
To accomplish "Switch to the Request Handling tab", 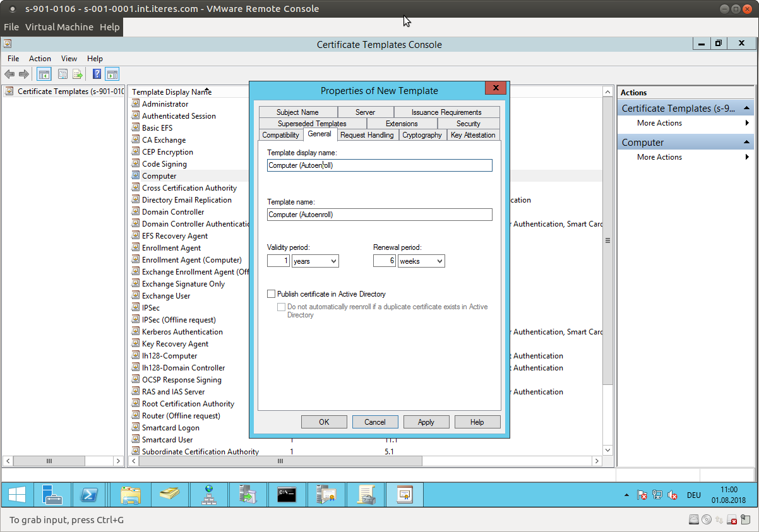I will tap(367, 135).
